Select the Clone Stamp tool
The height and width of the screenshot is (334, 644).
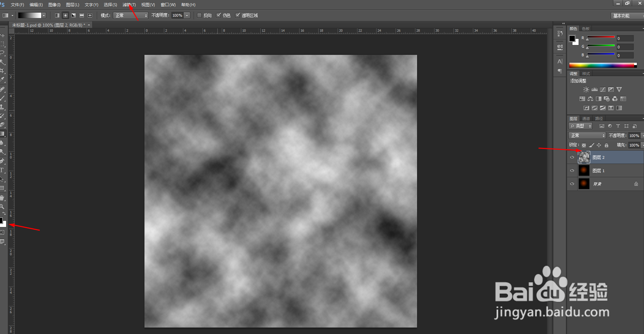point(2,107)
